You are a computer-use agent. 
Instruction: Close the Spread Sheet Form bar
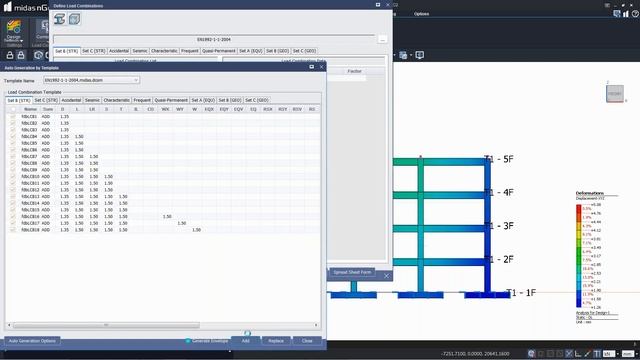click(387, 276)
